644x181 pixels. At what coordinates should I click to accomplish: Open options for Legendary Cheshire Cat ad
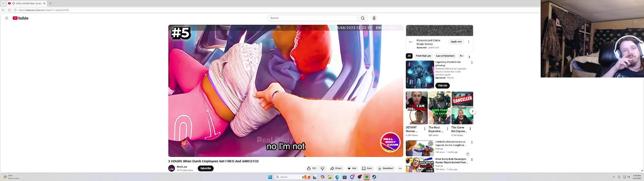(472, 62)
